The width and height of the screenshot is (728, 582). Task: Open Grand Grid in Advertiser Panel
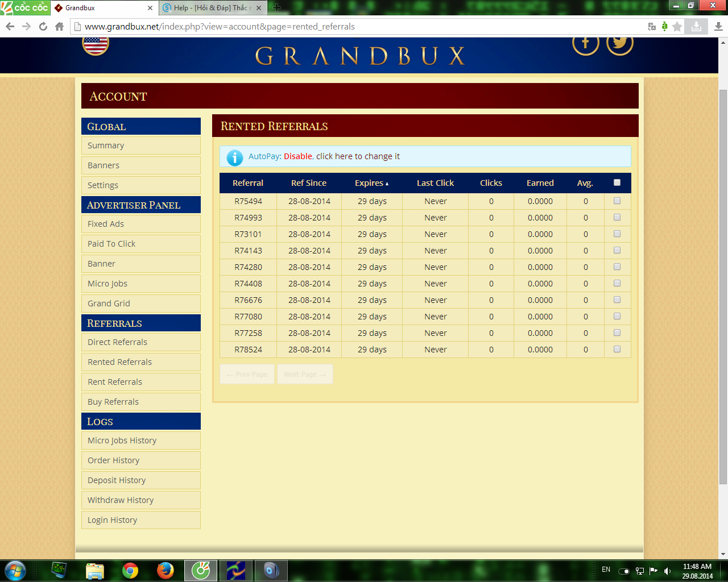(x=141, y=304)
